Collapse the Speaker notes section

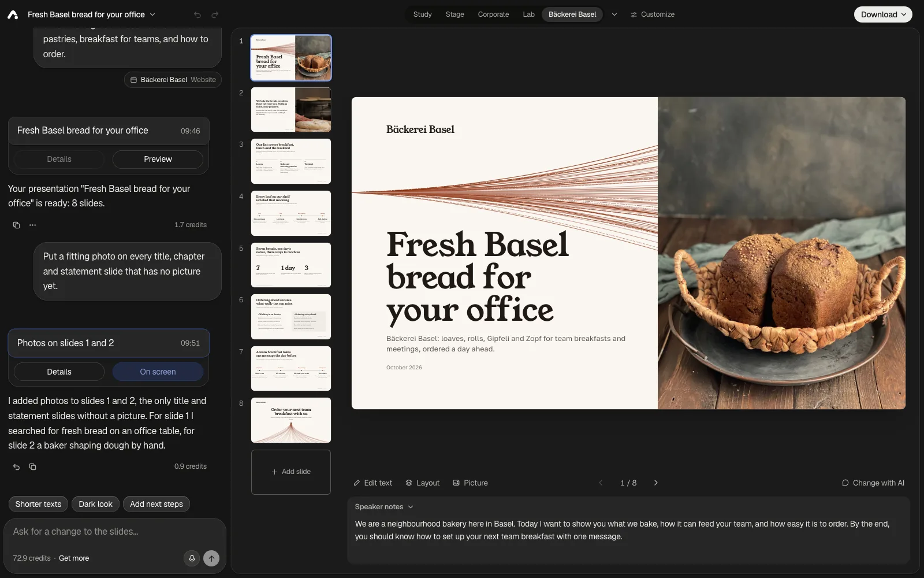[x=384, y=507]
